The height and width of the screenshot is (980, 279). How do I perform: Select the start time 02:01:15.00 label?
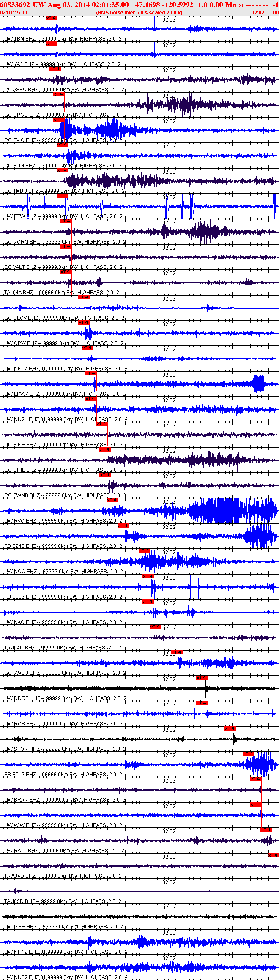coord(14,13)
